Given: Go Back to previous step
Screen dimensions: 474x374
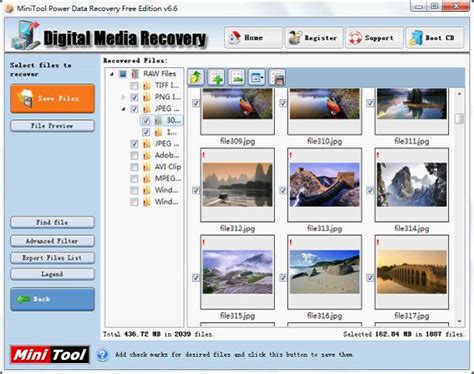Looking at the screenshot, I should pos(52,299).
